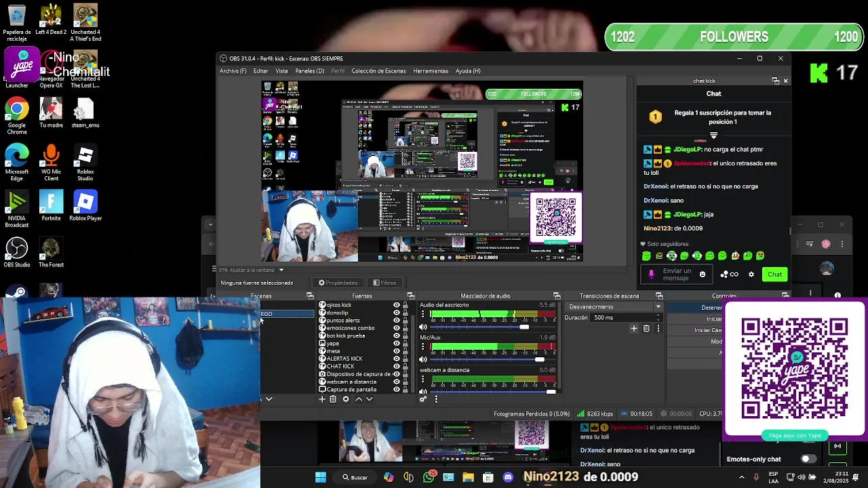Click the Propiedades button
The image size is (868, 488).
click(338, 283)
